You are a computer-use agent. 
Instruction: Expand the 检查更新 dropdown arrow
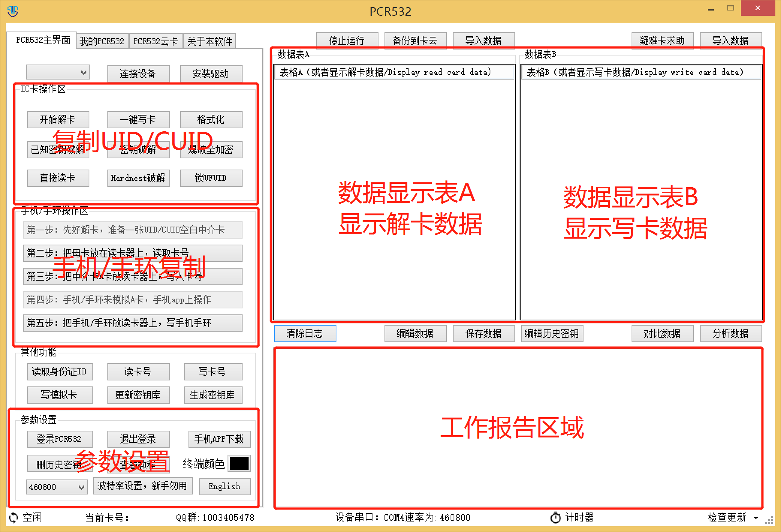[756, 518]
